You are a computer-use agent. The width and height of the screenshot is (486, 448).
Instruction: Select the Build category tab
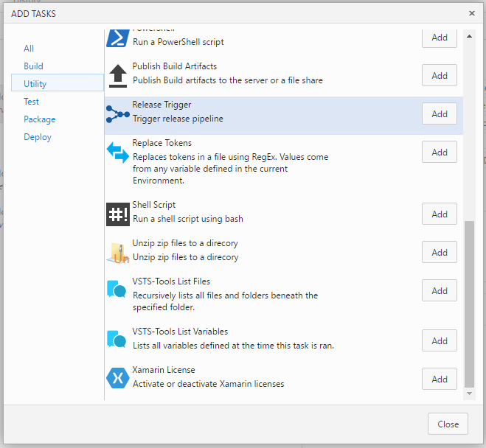point(33,66)
